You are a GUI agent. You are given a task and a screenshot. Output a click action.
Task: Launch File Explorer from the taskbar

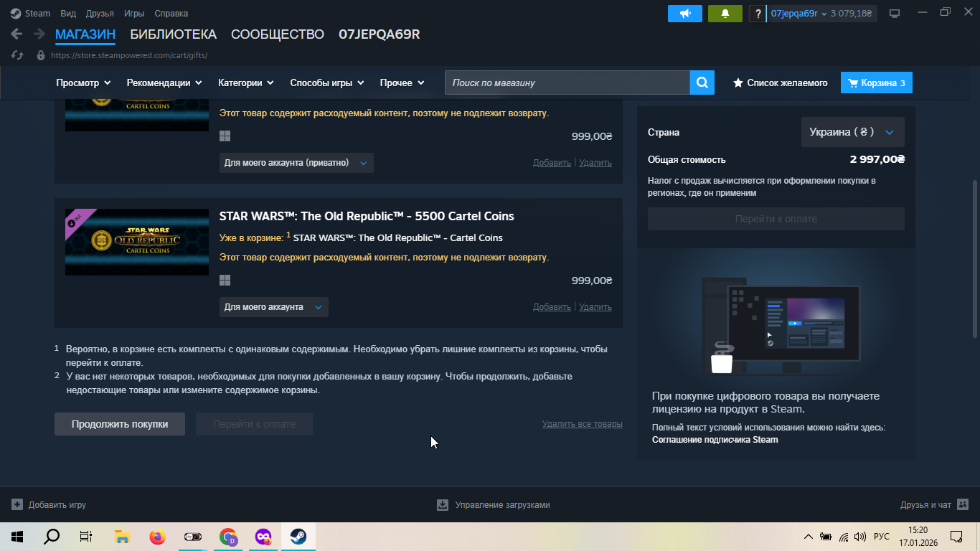(x=122, y=537)
